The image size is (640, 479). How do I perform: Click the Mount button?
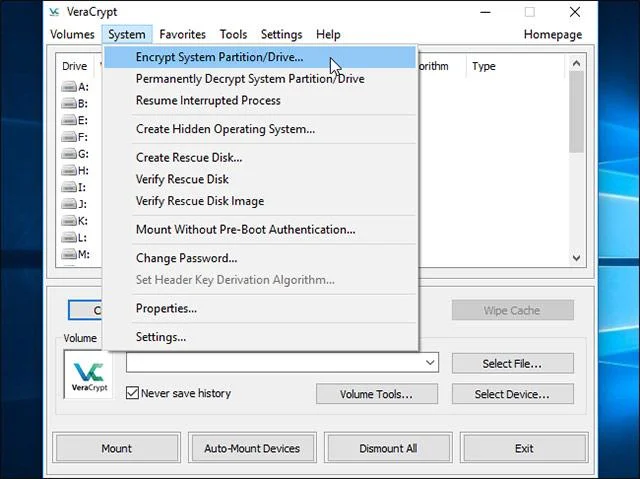[116, 448]
